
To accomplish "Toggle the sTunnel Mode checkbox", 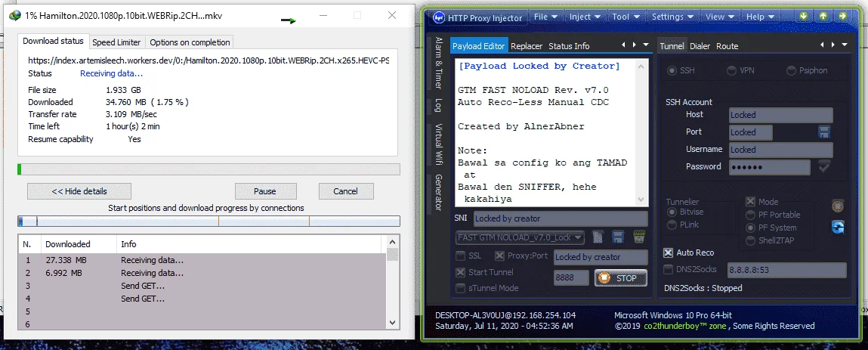I will (460, 288).
